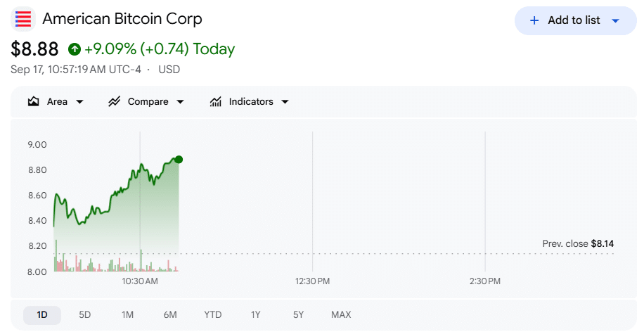Click the American Bitcoin Corp flag logo

point(23,19)
